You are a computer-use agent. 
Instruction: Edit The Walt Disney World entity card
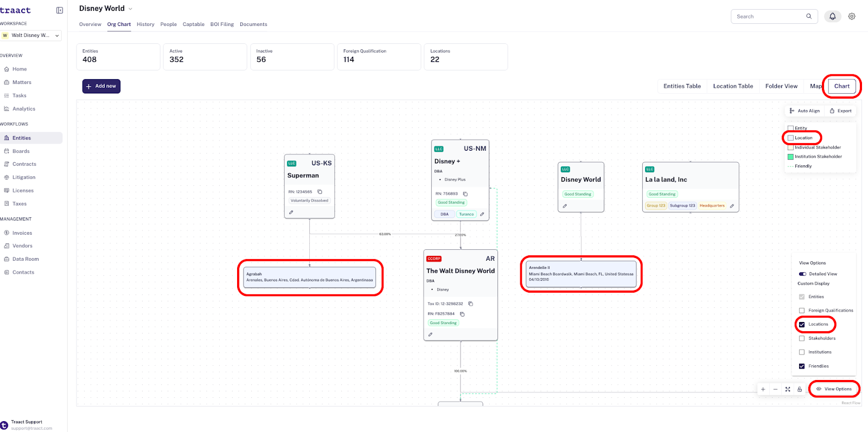pos(430,334)
